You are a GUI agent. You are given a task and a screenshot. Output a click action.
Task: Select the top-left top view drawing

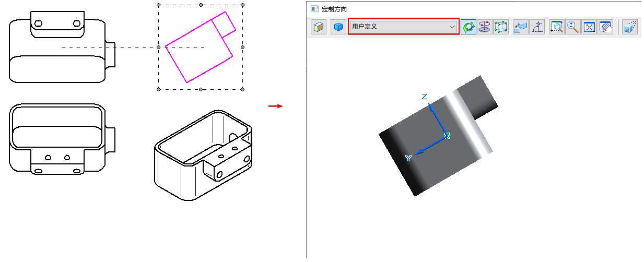pyautogui.click(x=62, y=47)
